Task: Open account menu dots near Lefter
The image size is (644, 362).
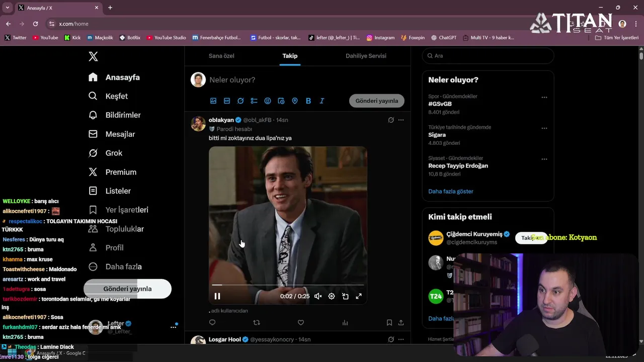Action: [173, 327]
